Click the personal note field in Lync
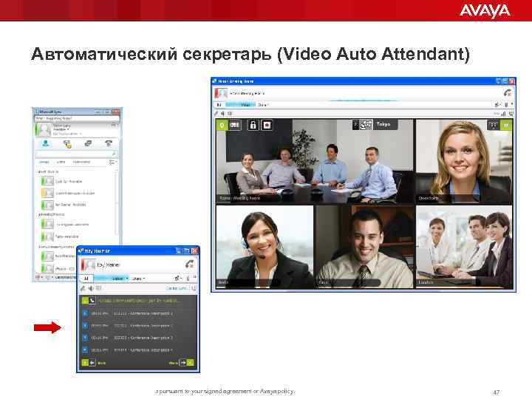The image size is (532, 399). click(x=78, y=118)
